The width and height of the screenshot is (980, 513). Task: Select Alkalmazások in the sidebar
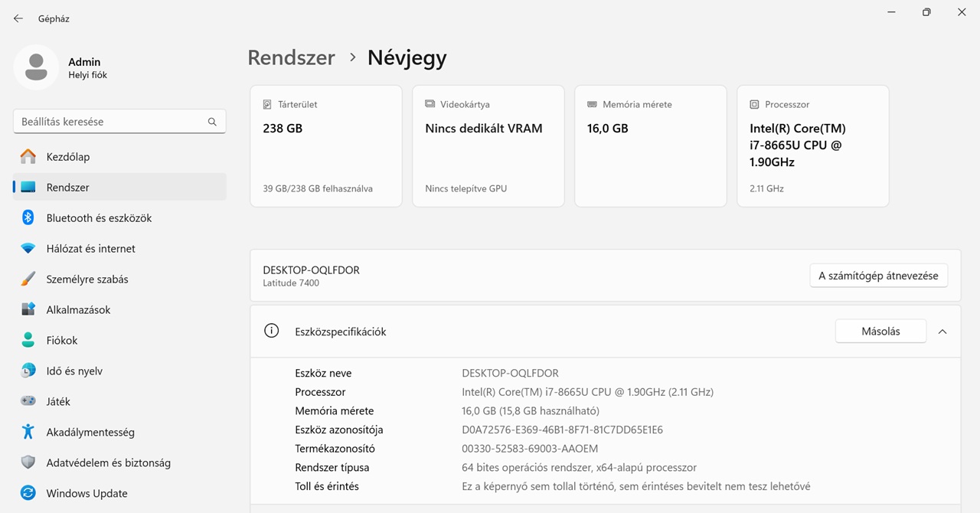pos(119,309)
